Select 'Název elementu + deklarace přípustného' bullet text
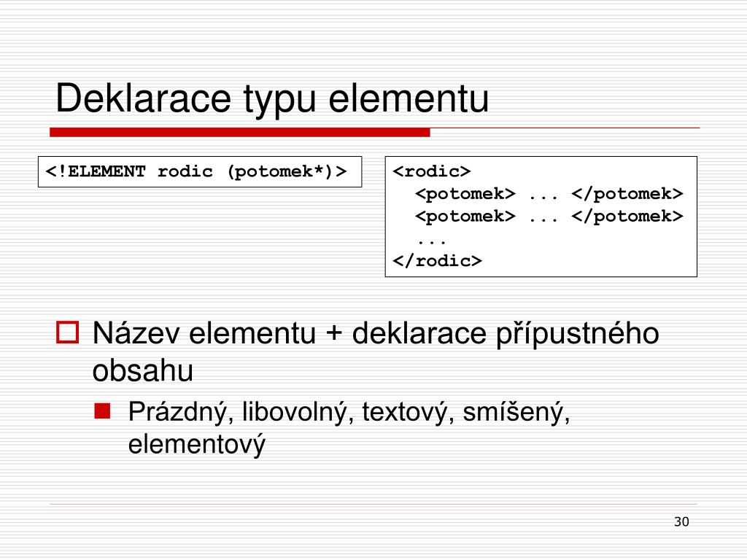The height and width of the screenshot is (560, 747). coord(376,333)
